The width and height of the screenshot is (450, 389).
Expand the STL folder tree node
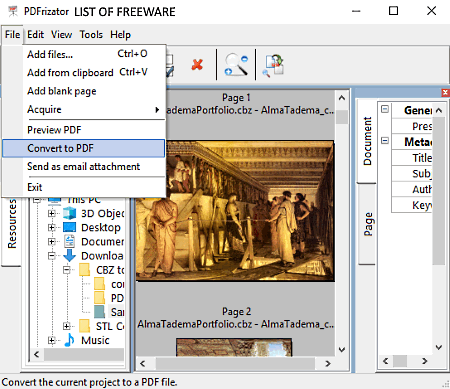67,326
